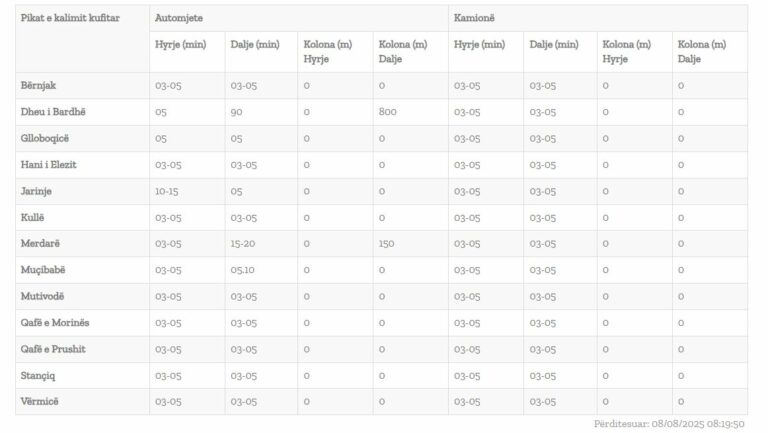This screenshot has width=768, height=433.
Task: Click the Pikat e kalimit kufitar header
Action: 69,19
